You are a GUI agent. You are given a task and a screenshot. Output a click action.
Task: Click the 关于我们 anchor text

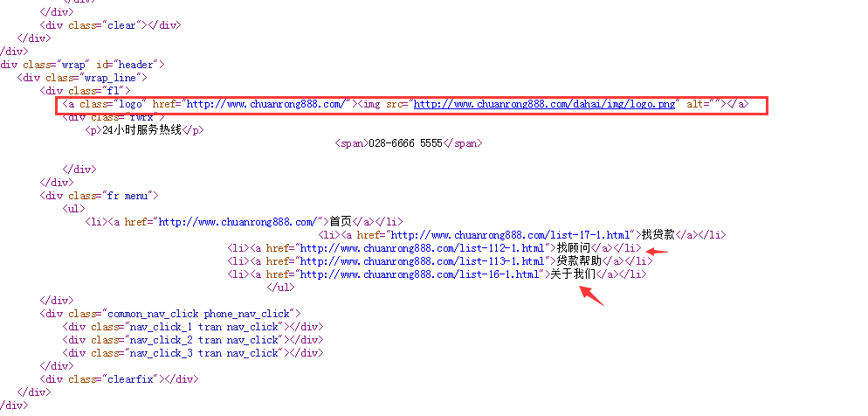click(x=573, y=274)
